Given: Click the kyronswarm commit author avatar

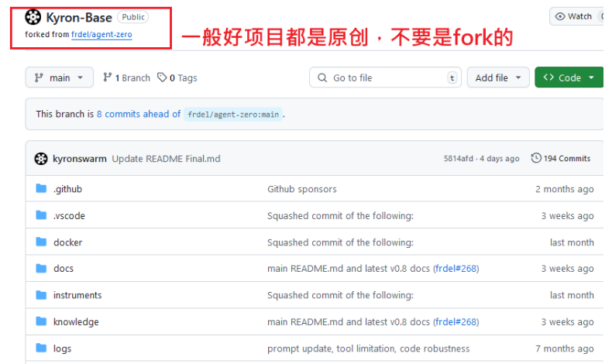Looking at the screenshot, I should (41, 159).
